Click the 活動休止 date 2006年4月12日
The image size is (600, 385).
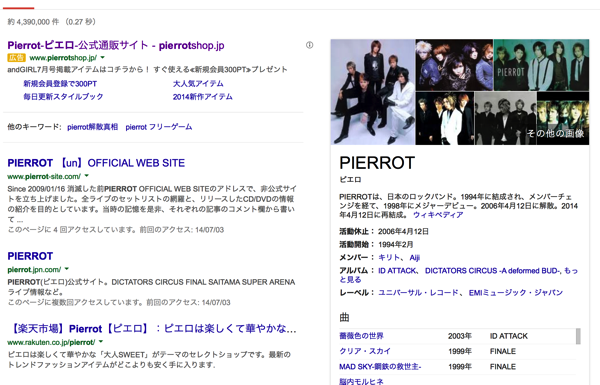click(403, 232)
